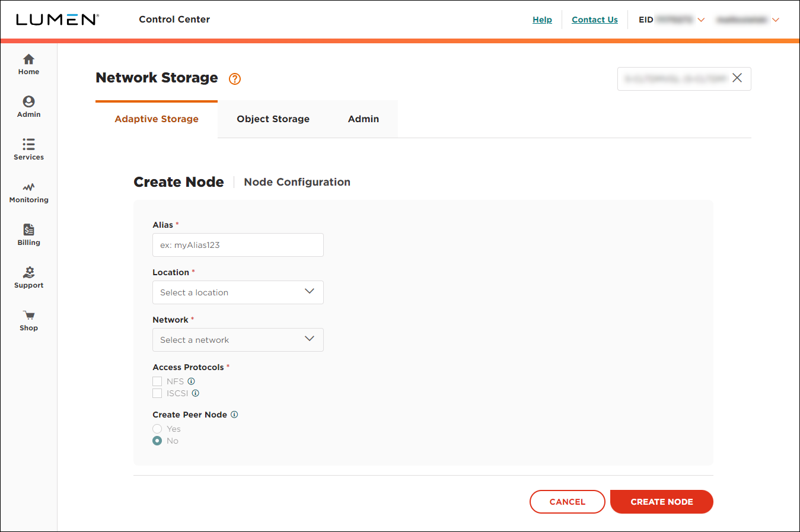Click the Network Storage help question icon

pos(235,79)
